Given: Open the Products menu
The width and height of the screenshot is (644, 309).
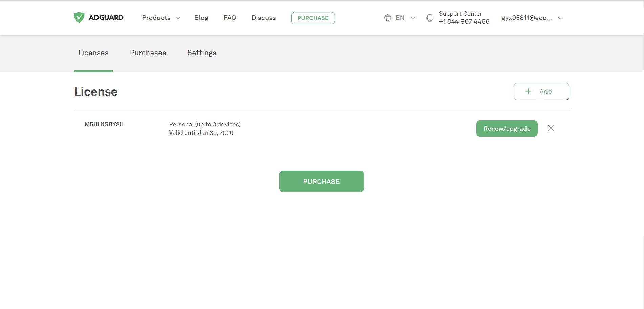Looking at the screenshot, I should 156,18.
